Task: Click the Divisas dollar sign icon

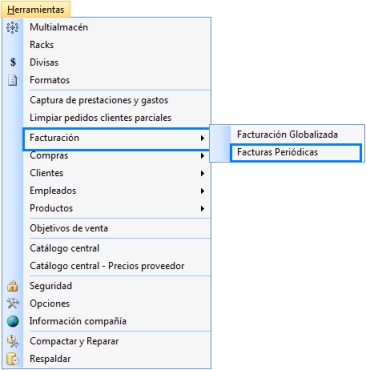Action: 13,62
